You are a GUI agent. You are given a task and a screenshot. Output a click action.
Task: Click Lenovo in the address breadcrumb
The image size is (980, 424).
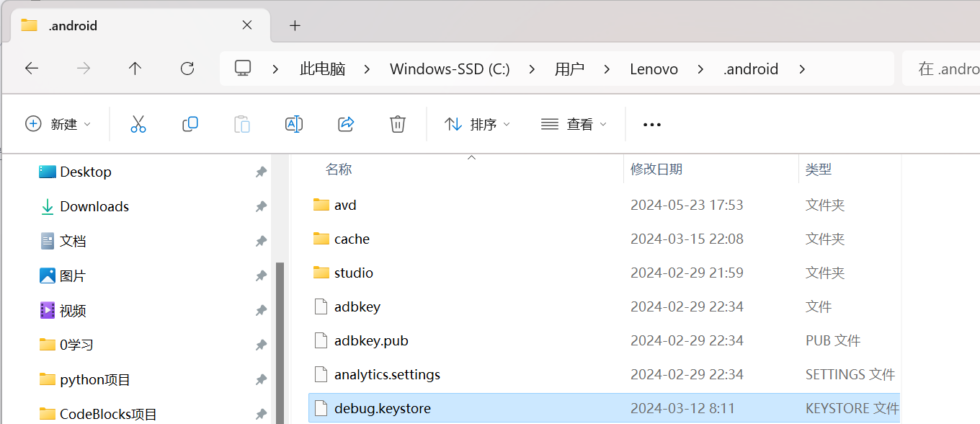point(654,69)
